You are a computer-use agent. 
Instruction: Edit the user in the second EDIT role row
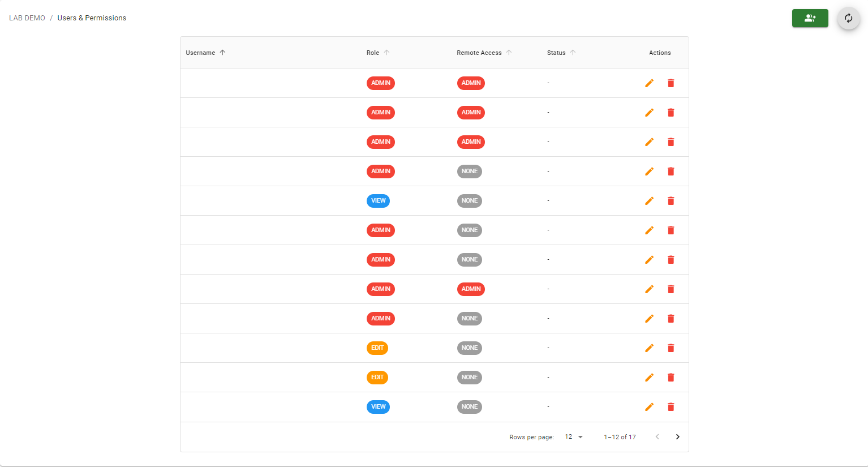click(649, 378)
